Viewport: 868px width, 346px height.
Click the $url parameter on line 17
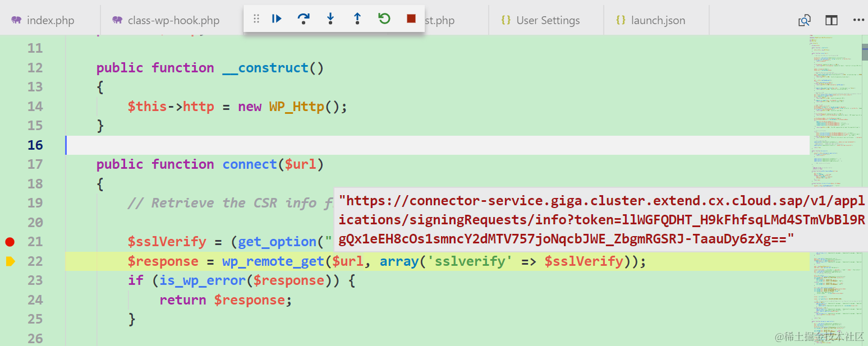click(301, 164)
